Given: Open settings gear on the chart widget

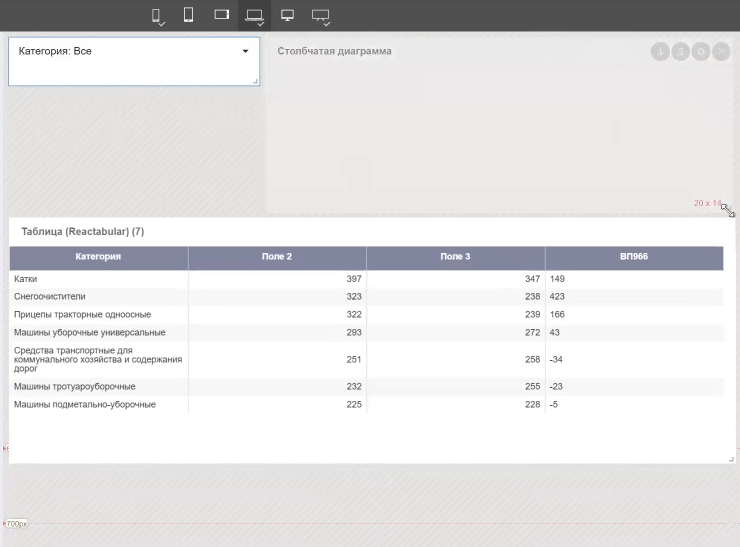Looking at the screenshot, I should click(700, 51).
